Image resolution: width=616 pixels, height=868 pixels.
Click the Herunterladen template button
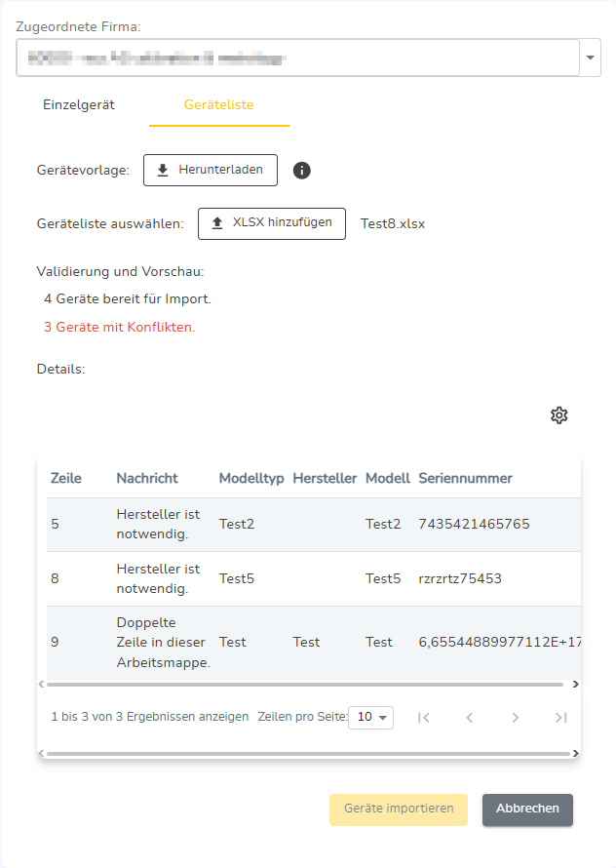click(211, 170)
